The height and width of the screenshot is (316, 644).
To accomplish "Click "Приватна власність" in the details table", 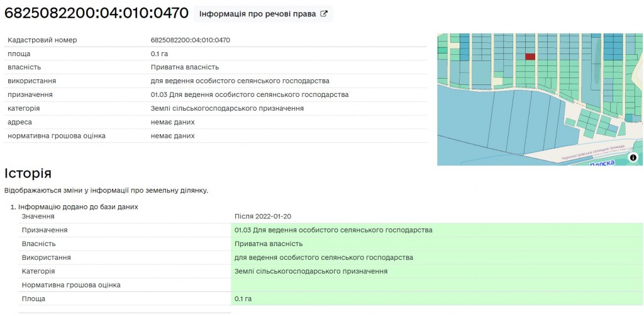I will coord(184,67).
